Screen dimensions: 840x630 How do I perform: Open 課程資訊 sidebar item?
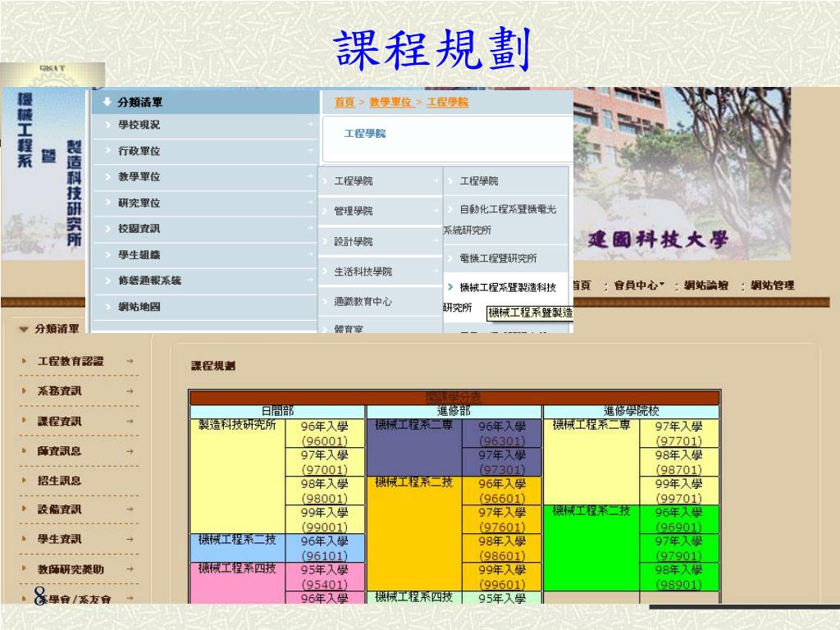click(x=59, y=421)
